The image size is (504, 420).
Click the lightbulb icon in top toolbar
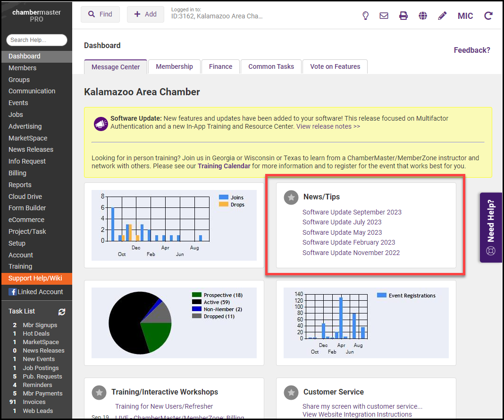click(x=365, y=16)
